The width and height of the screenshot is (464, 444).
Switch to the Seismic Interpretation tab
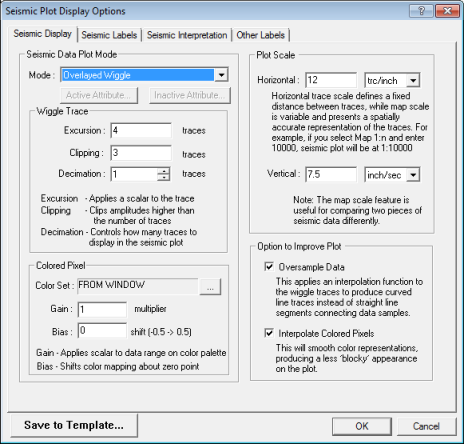(187, 35)
